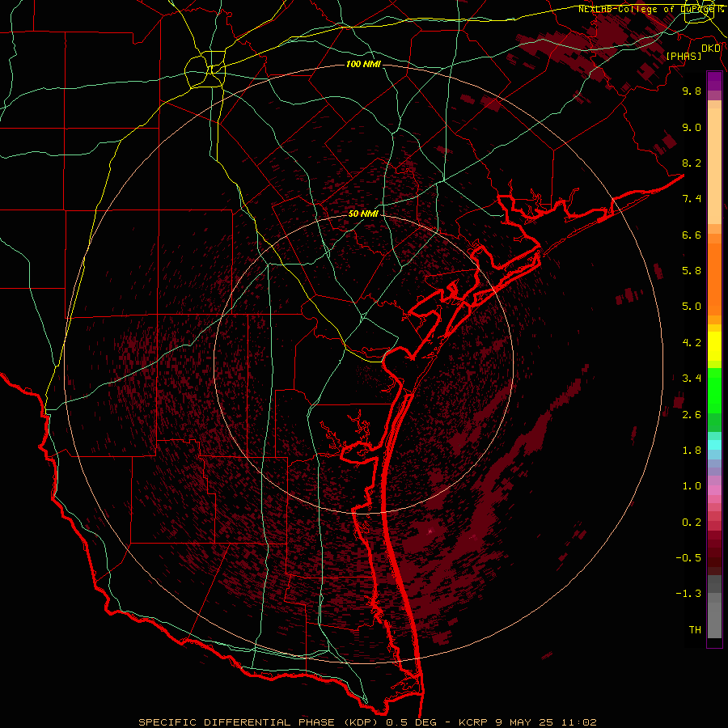Click the -0.5 value on the color scale

(x=688, y=558)
